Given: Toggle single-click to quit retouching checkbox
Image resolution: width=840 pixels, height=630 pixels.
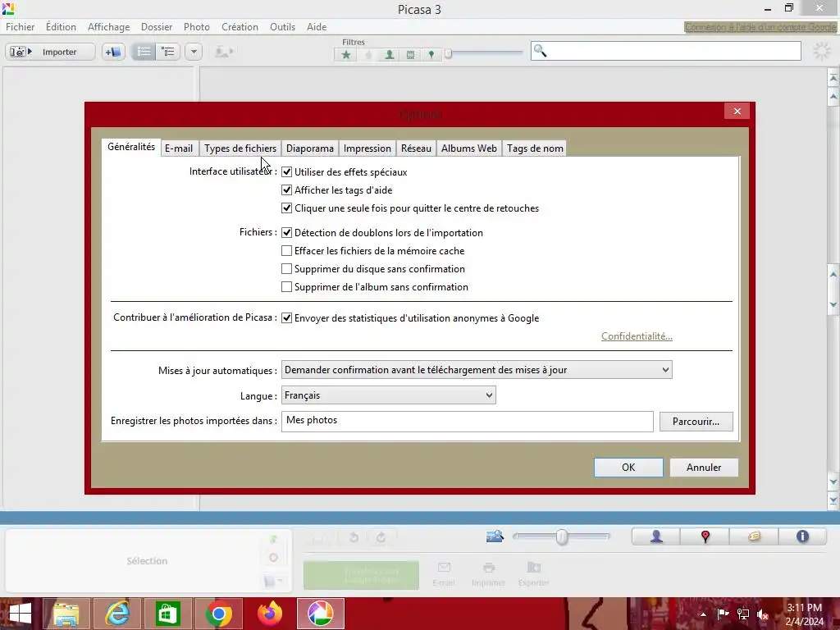Looking at the screenshot, I should tap(286, 208).
